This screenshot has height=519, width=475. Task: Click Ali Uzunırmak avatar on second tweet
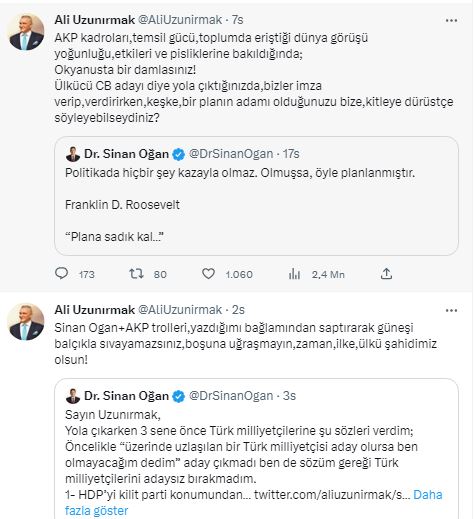[x=26, y=322]
